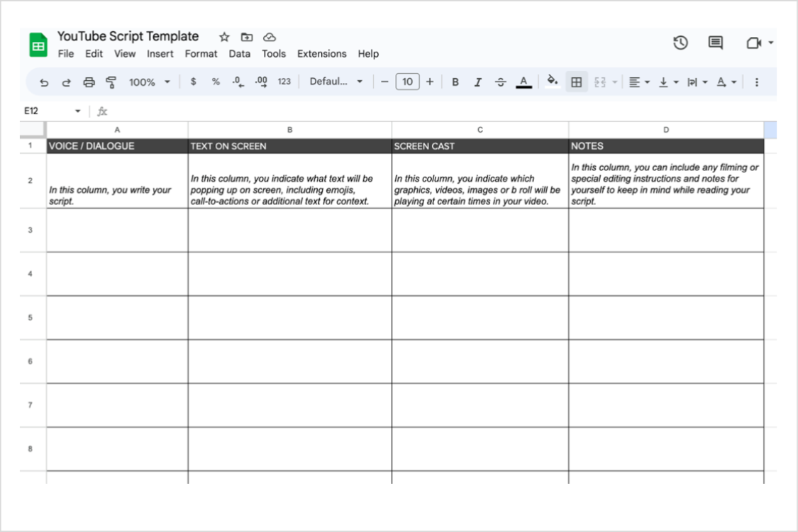Open the Insert menu

coord(160,54)
